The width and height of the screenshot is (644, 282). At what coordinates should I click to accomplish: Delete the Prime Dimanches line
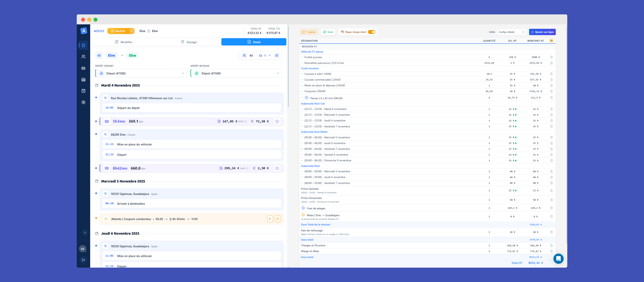[551, 200]
